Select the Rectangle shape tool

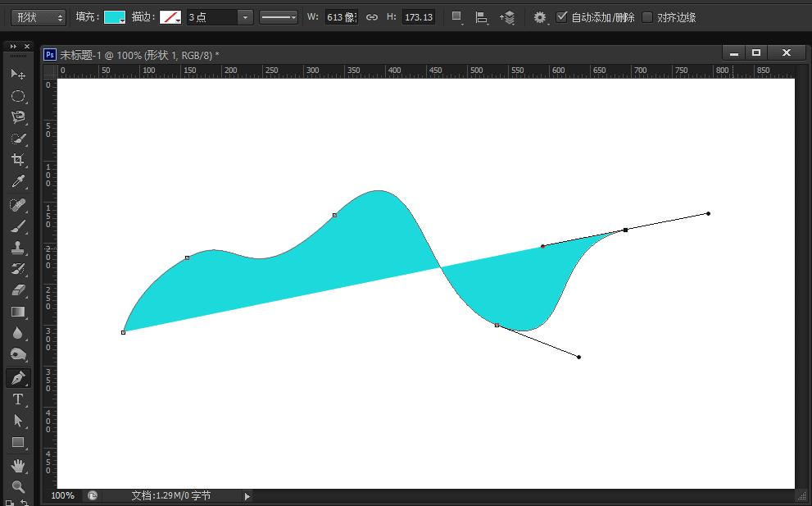point(17,442)
